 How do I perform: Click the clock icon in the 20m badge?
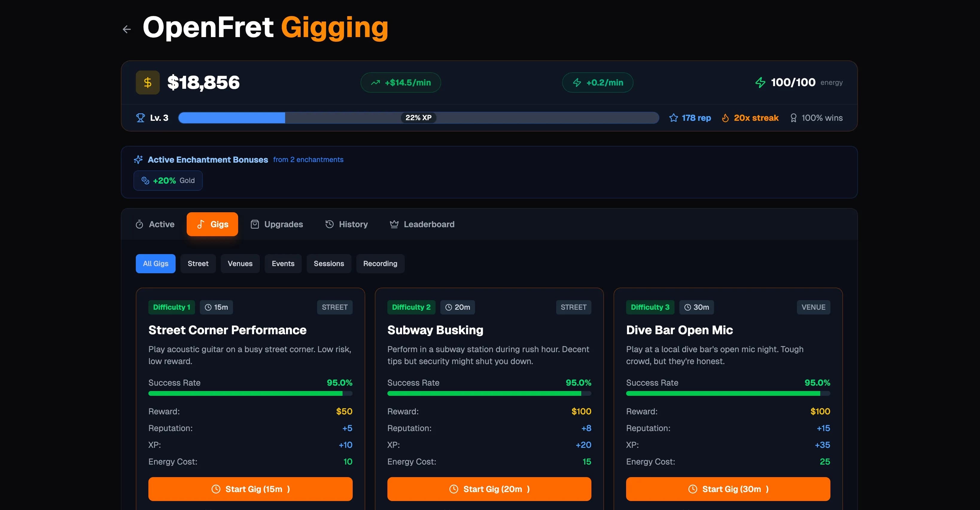[x=448, y=307]
